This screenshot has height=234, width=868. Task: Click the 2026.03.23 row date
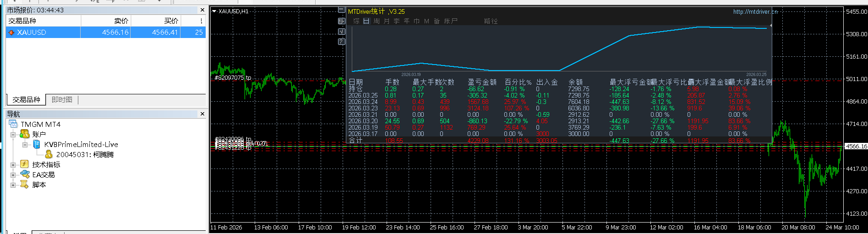click(x=363, y=108)
